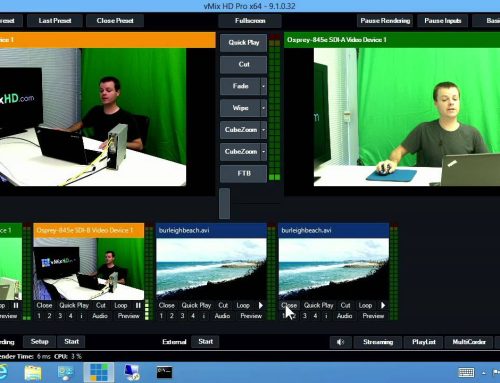Viewport: 500px width, 383px height.
Task: Open the Command Prompt taskbar icon
Action: click(165, 372)
